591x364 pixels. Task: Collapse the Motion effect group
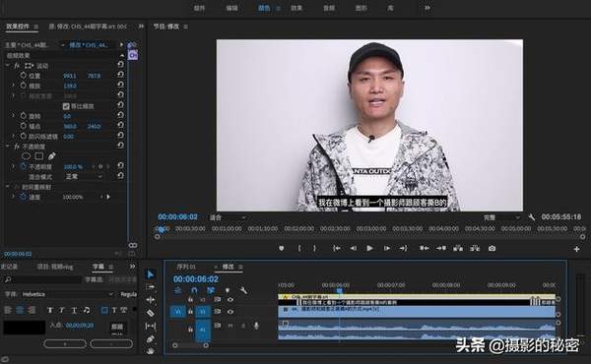pyautogui.click(x=8, y=66)
